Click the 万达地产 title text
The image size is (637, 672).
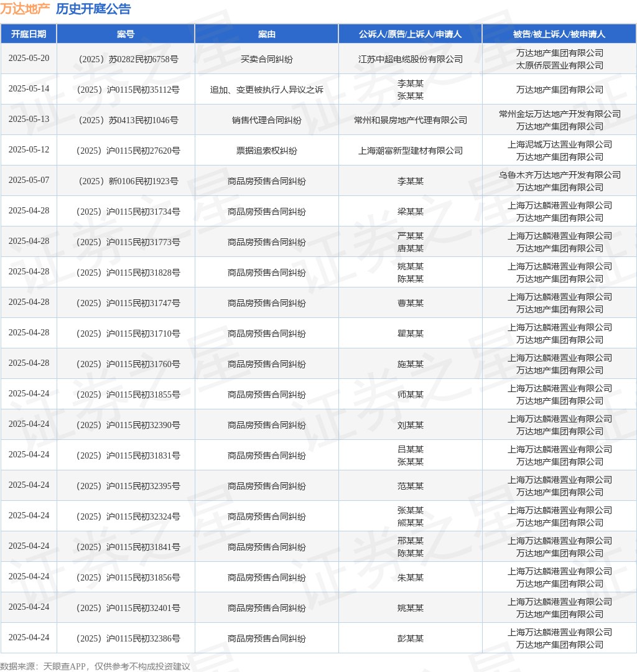[25, 9]
